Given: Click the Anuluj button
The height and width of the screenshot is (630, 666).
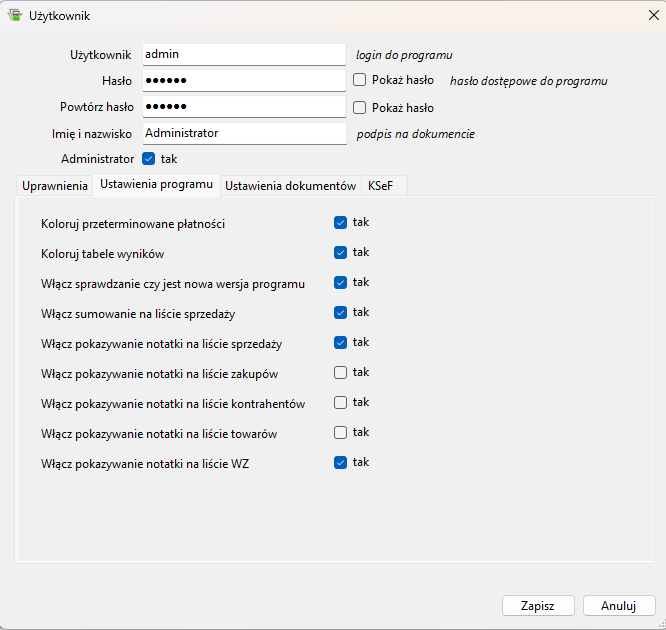Looking at the screenshot, I should [x=618, y=605].
